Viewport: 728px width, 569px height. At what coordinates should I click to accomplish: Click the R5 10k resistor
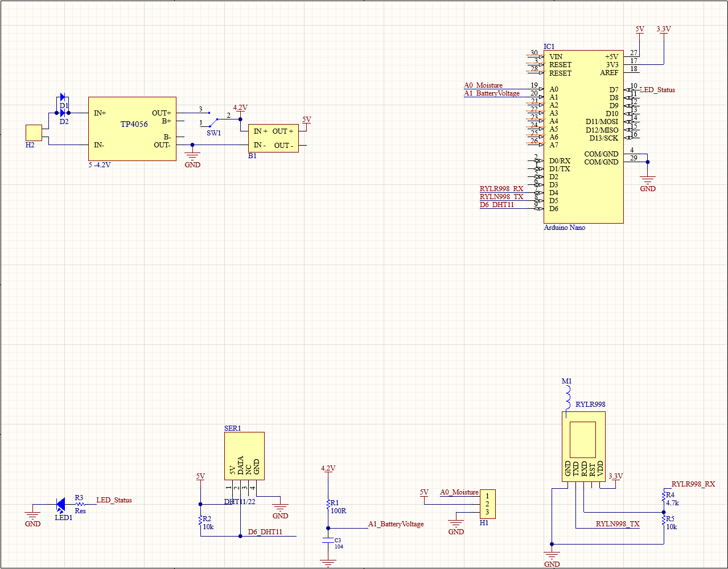(x=663, y=519)
